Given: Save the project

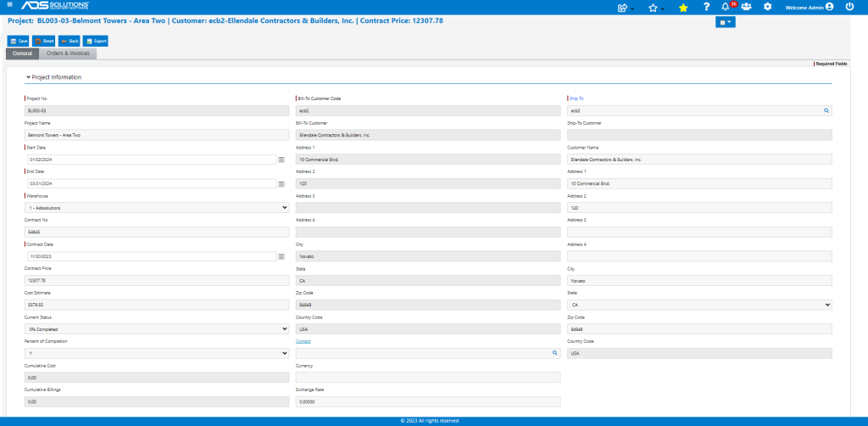Looking at the screenshot, I should click(x=19, y=41).
